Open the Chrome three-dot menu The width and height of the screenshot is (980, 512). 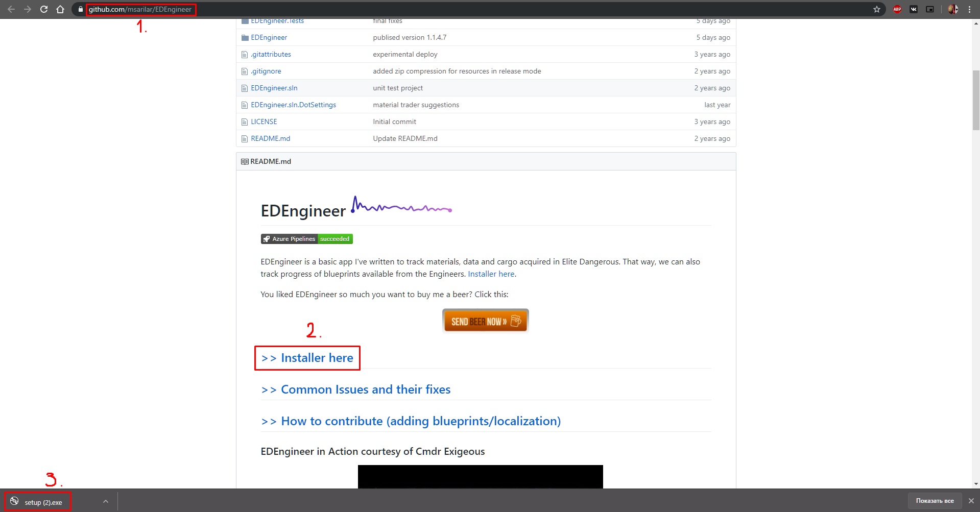click(969, 9)
